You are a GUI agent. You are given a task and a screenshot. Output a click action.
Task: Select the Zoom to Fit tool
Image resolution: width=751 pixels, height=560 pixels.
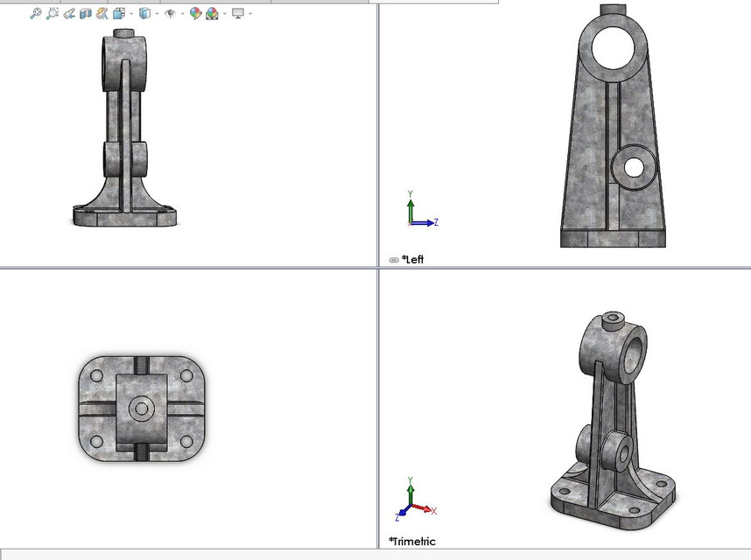tap(33, 14)
